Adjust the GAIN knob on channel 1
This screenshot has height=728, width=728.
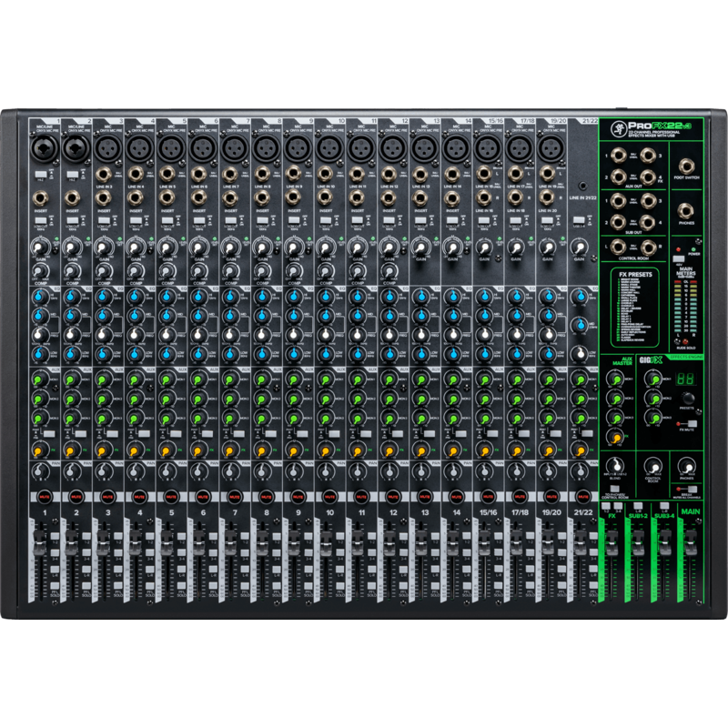39,248
